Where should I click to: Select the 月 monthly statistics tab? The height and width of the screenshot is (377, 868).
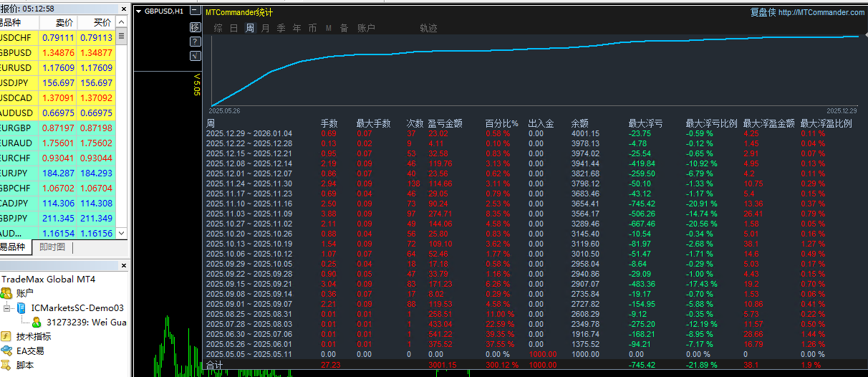point(265,28)
